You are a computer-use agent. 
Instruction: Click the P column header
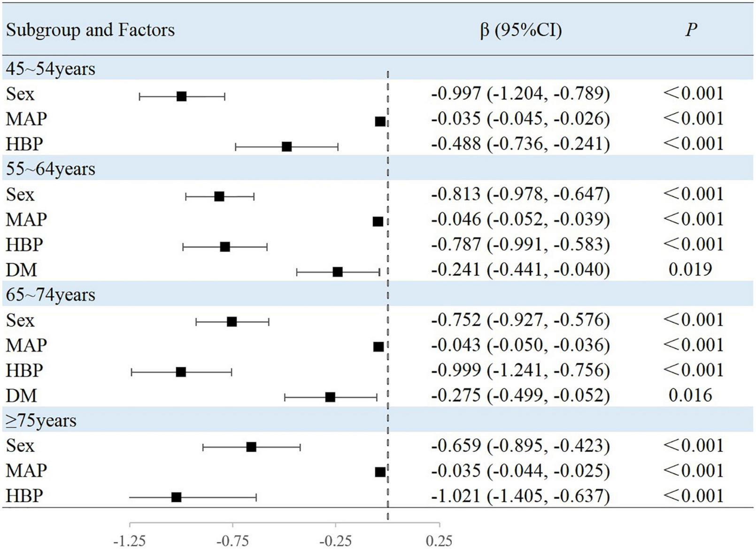tap(691, 30)
